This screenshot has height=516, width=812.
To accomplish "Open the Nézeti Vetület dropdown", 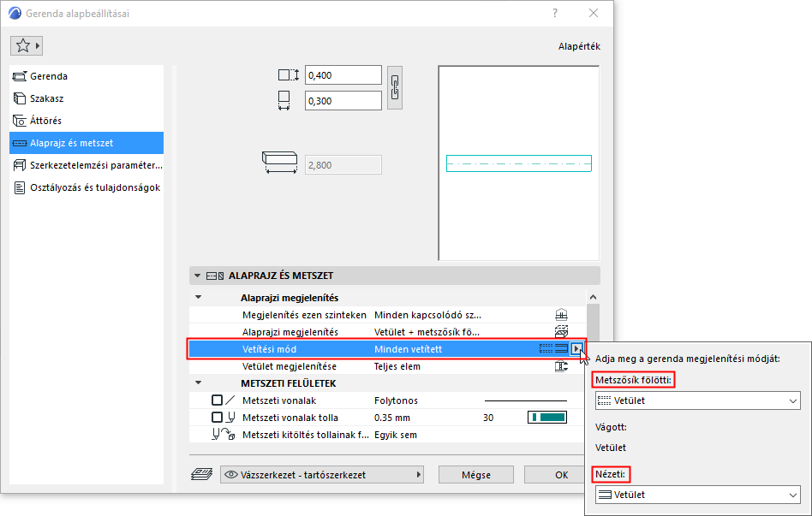I will pyautogui.click(x=697, y=495).
